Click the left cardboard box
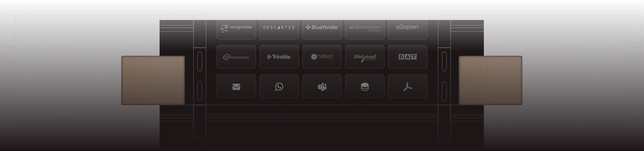Image resolution: width=644 pixels, height=151 pixels. (x=153, y=80)
